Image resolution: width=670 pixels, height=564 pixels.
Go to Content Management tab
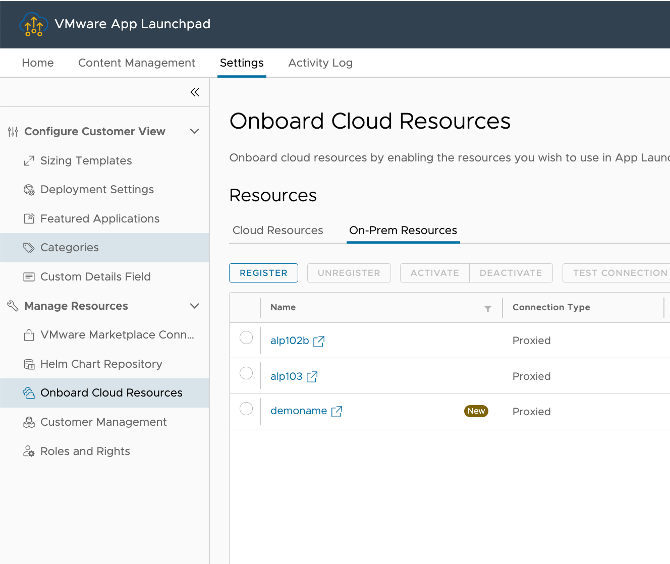(x=137, y=63)
